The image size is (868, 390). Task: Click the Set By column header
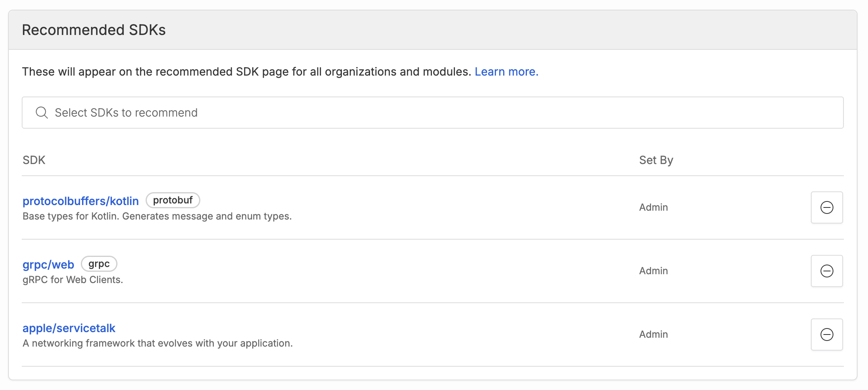[x=656, y=160]
